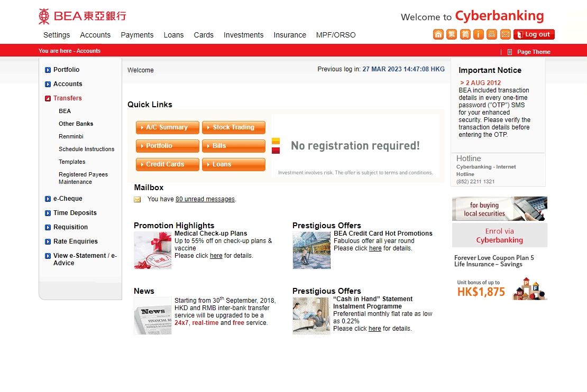Click the orange Loans quick link button
This screenshot has width=587, height=392.
(234, 164)
